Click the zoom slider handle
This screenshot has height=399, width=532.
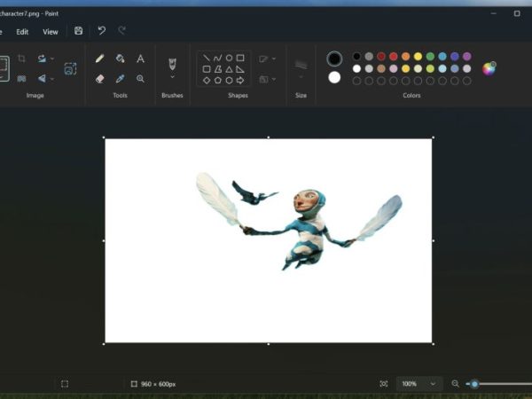pyautogui.click(x=474, y=384)
